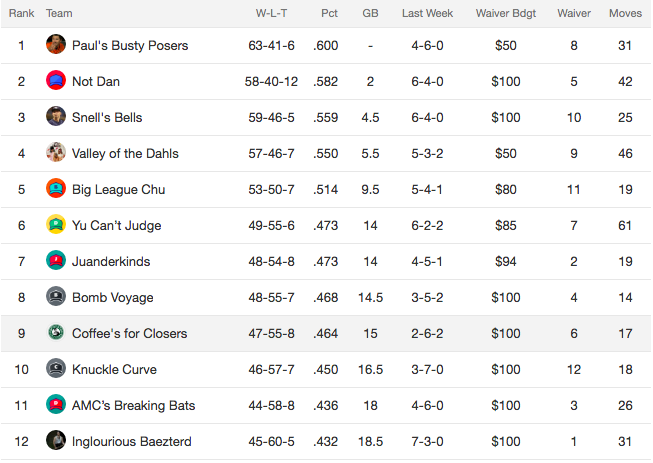Open the Not Dan team logo icon

tap(56, 80)
